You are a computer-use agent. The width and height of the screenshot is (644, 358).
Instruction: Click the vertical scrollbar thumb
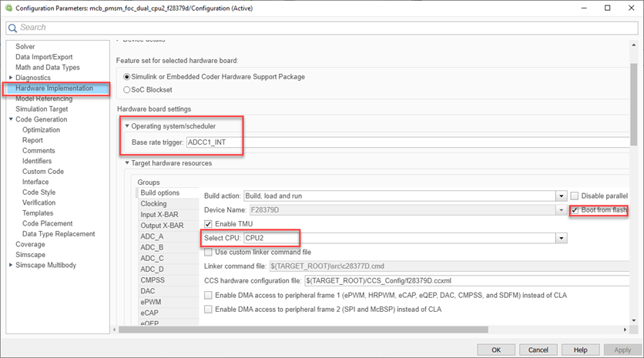point(634,105)
